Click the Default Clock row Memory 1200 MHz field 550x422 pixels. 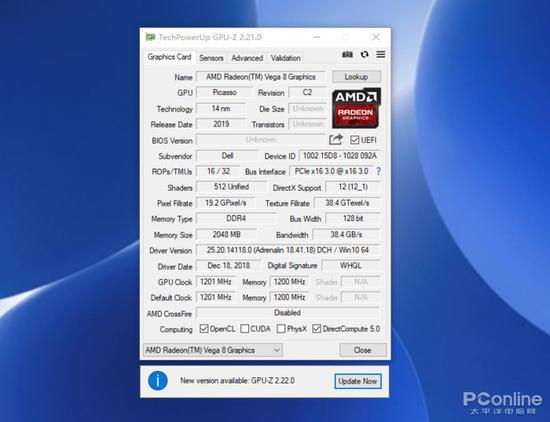tap(289, 297)
